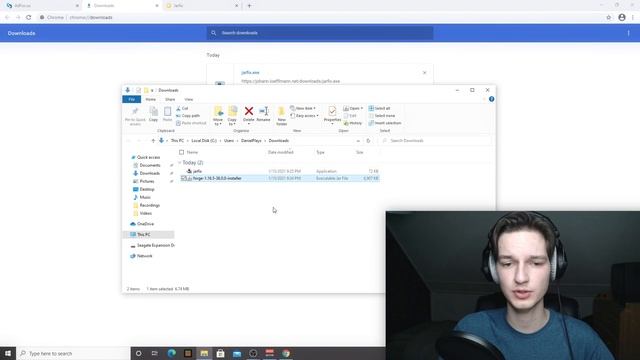Click Local Disk (C:) in breadcrumb

(204, 140)
